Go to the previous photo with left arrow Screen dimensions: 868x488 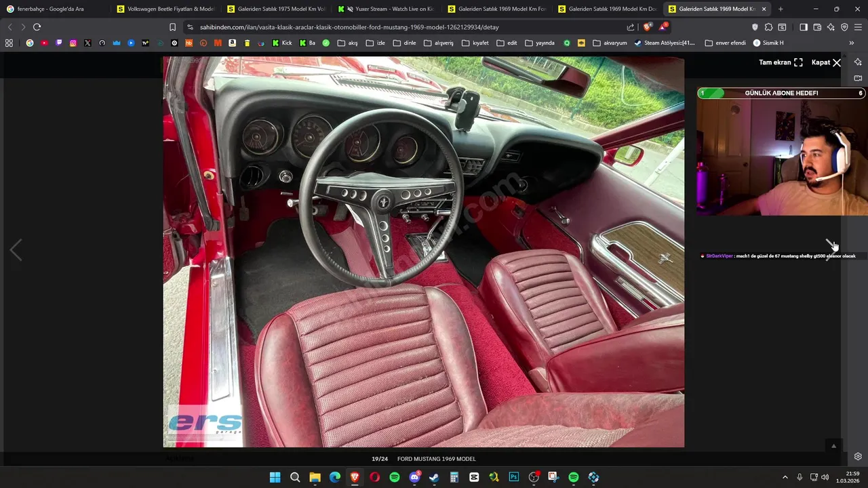click(16, 250)
